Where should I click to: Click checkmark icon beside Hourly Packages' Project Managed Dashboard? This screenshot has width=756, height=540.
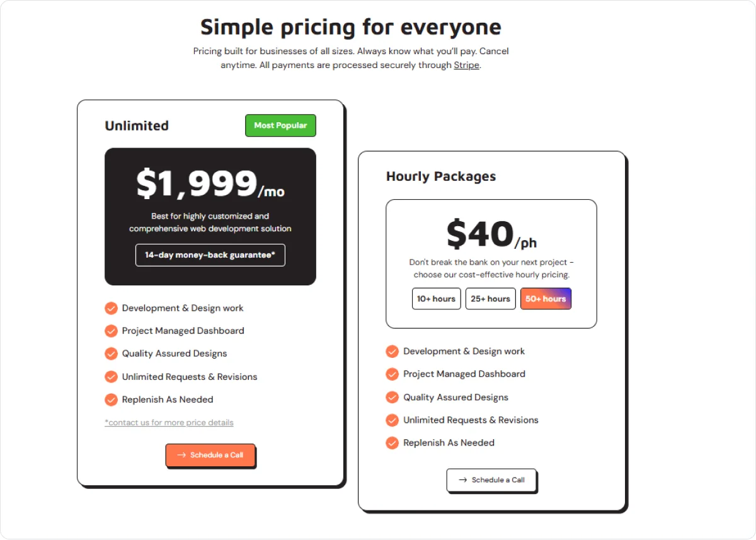(x=392, y=374)
